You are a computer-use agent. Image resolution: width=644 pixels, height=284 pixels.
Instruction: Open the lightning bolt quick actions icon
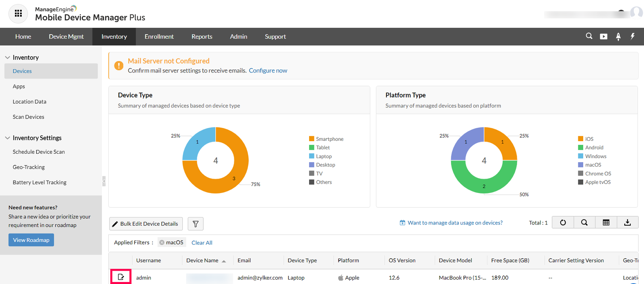pos(632,36)
